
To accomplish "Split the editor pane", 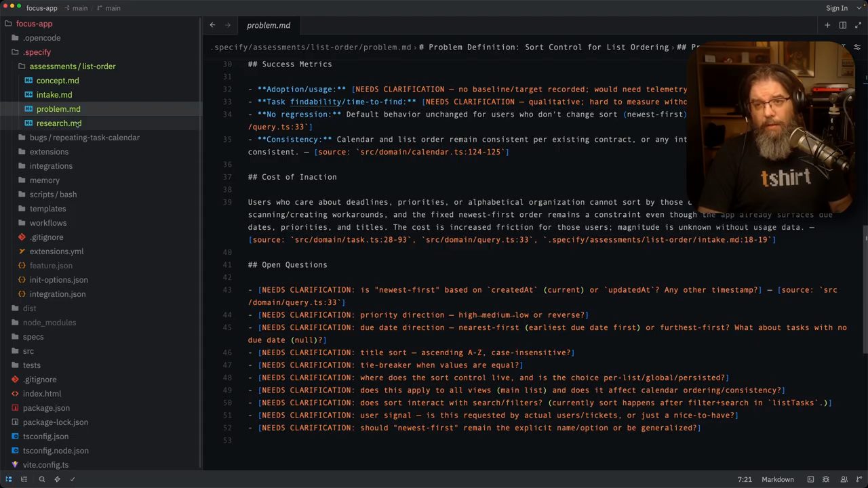I will (843, 25).
